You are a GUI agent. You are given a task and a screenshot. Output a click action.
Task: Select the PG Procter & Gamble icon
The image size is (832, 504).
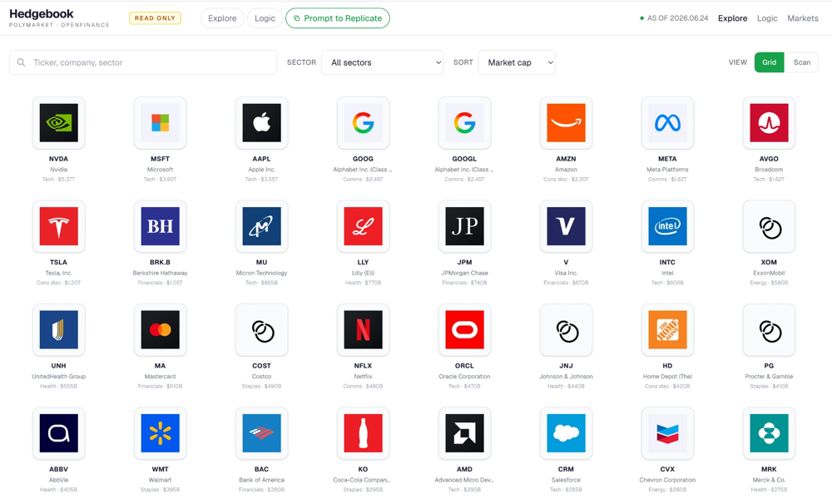coord(769,329)
